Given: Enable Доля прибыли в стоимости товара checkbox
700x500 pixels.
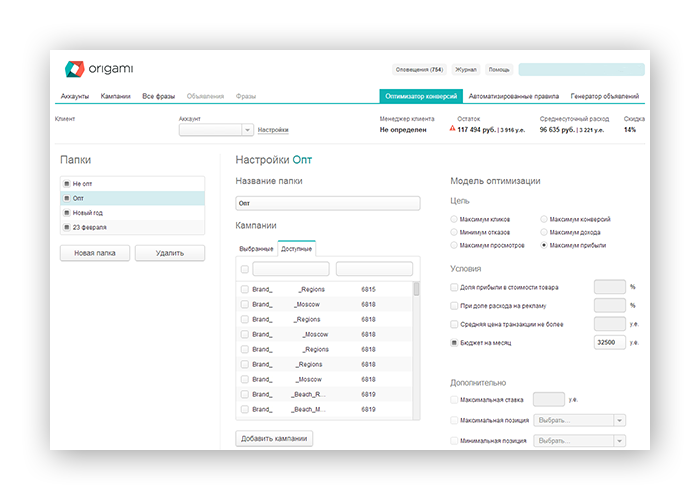Looking at the screenshot, I should coord(454,287).
